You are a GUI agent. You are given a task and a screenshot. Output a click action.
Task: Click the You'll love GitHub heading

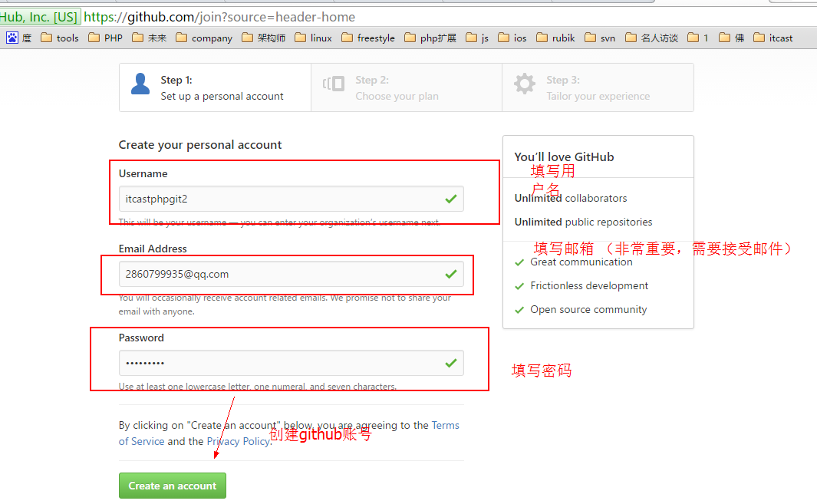coord(564,157)
